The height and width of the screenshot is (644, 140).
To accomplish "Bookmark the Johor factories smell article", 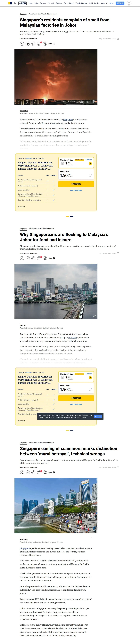I will (34, 44).
